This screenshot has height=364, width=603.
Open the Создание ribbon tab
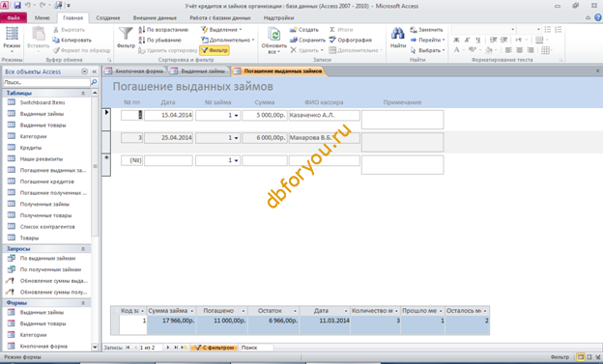[108, 17]
